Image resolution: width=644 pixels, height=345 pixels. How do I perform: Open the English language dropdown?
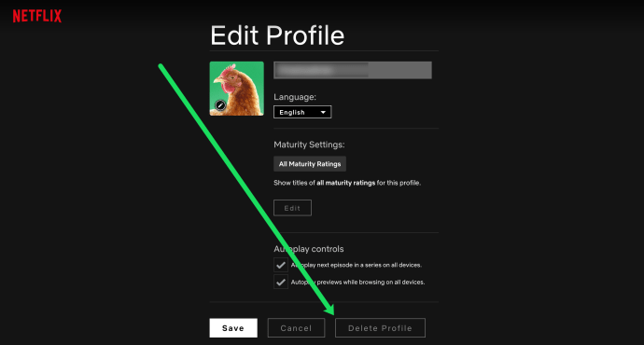coord(302,112)
